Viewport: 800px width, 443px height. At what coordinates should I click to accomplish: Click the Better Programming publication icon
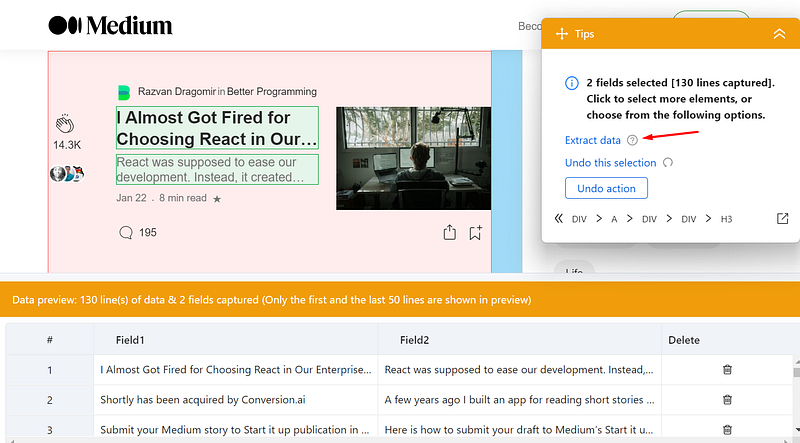point(124,92)
